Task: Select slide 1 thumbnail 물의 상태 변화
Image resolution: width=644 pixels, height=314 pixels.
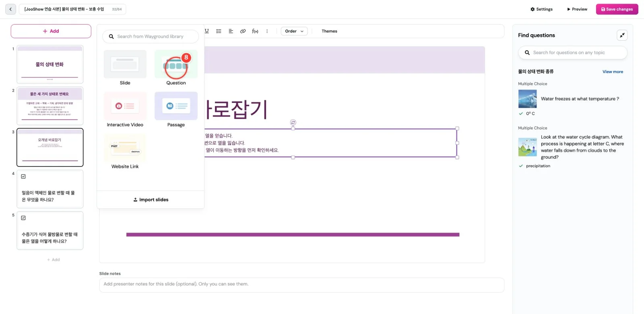Action: pos(50,64)
